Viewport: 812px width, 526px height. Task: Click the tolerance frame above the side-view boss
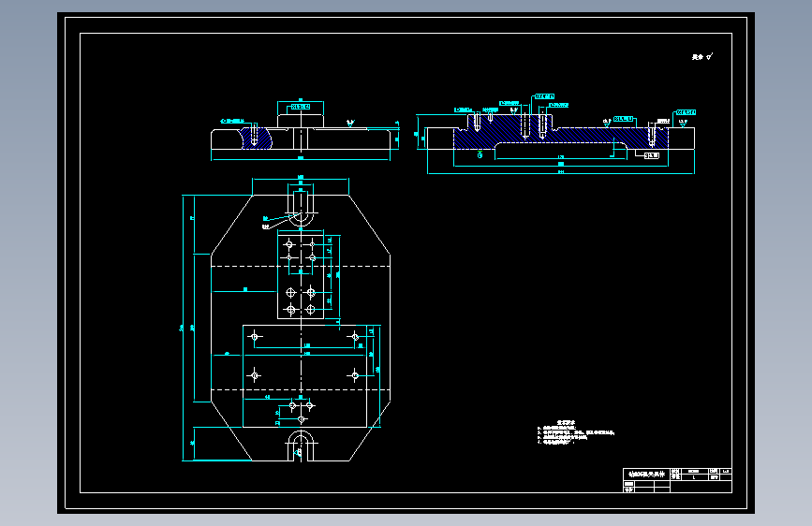pos(301,107)
